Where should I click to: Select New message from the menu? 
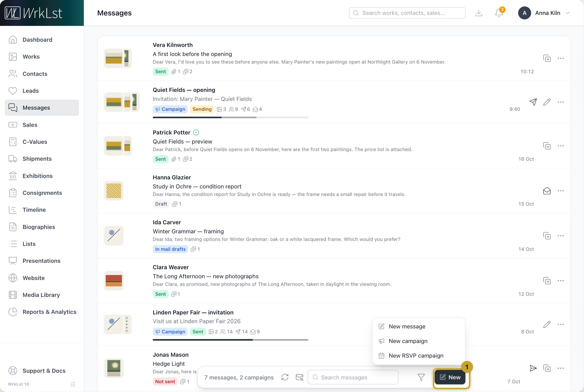(x=419, y=326)
